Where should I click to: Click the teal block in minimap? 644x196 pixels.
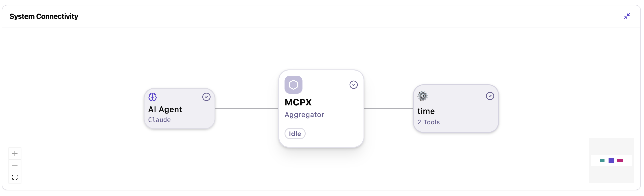click(602, 160)
